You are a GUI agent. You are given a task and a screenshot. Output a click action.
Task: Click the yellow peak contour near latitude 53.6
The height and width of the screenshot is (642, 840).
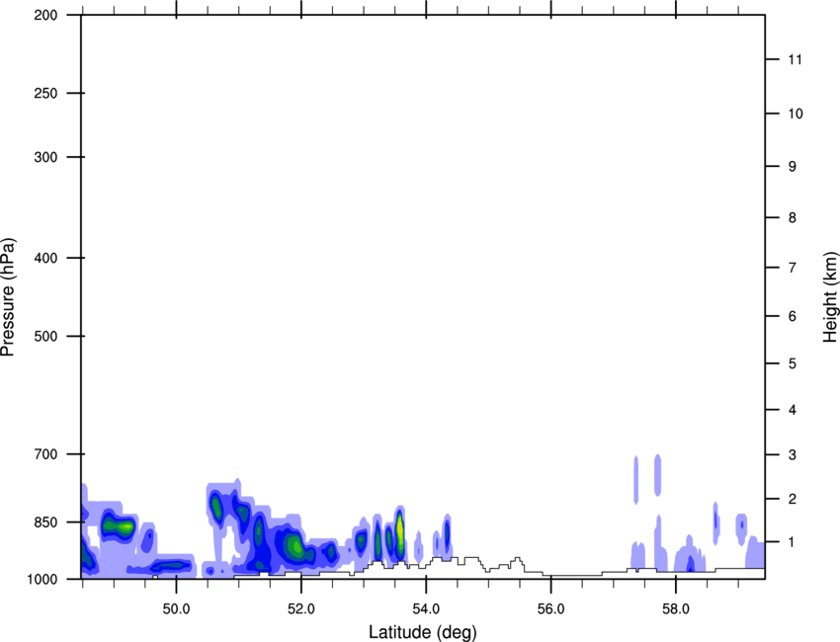399,530
